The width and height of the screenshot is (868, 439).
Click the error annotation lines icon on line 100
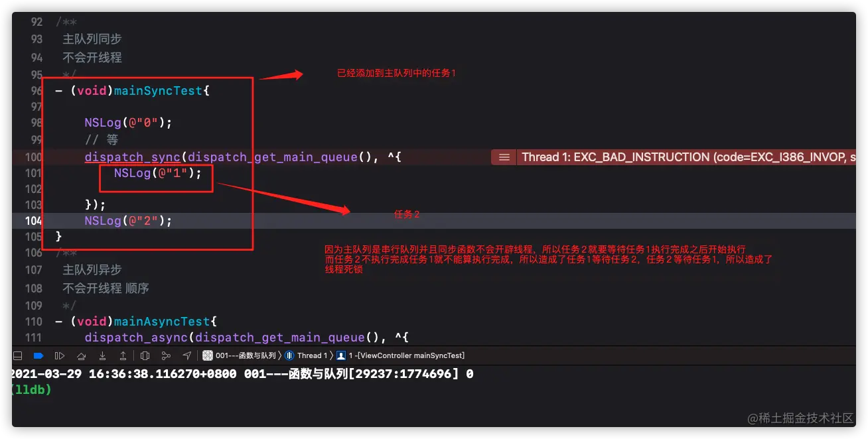(x=504, y=157)
